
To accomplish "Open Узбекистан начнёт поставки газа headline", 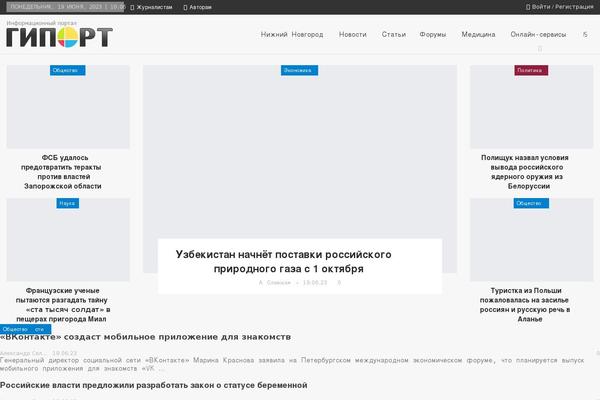I will click(284, 261).
